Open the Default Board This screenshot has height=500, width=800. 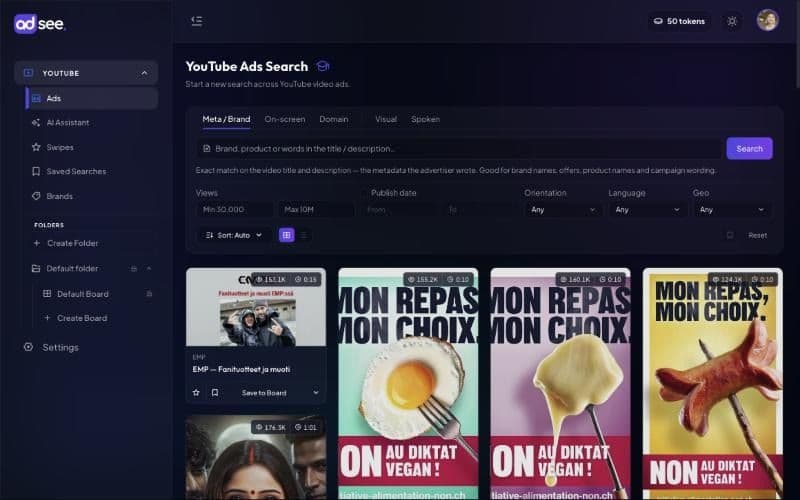(83, 294)
